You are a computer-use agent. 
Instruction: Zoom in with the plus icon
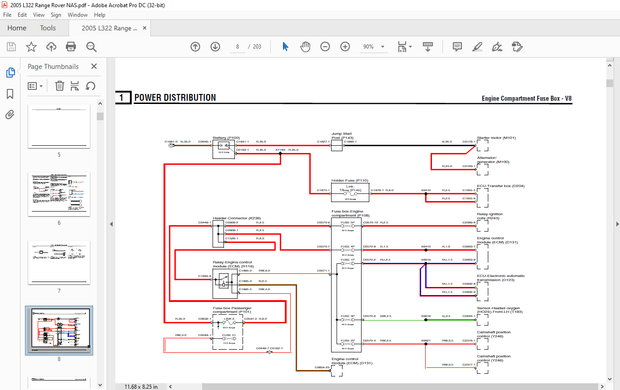[345, 47]
